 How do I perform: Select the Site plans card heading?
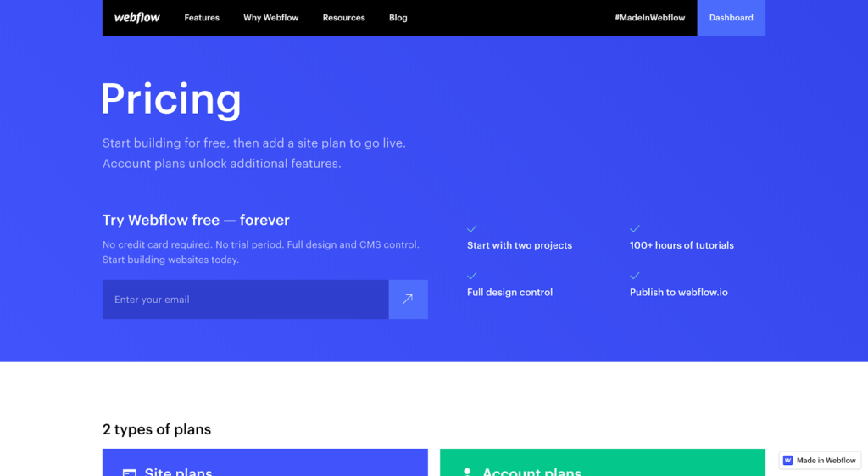pos(178,471)
